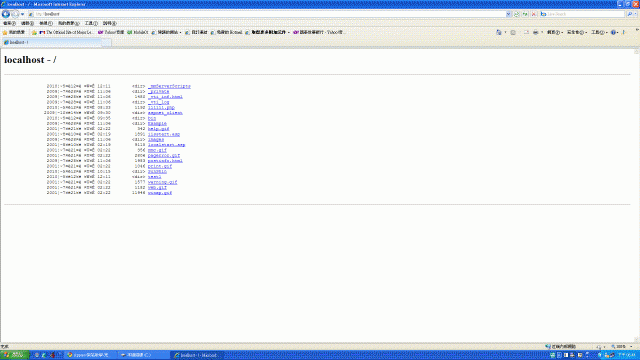Click the Refresh page icon
The width and height of the screenshot is (640, 360).
click(x=525, y=14)
